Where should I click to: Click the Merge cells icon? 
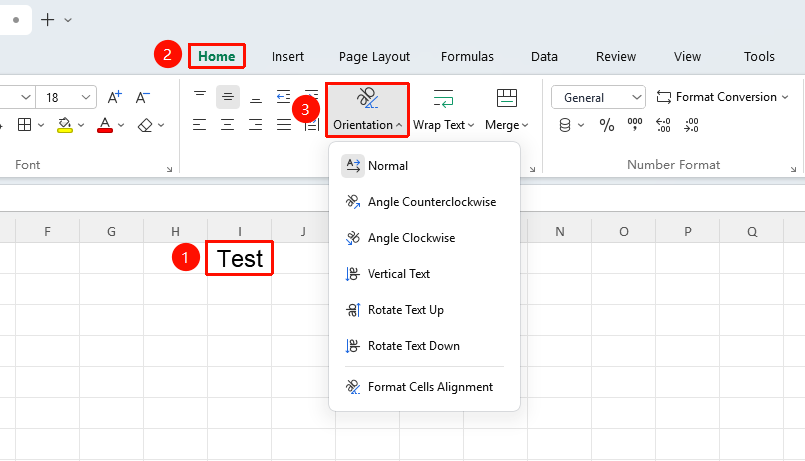click(x=507, y=98)
